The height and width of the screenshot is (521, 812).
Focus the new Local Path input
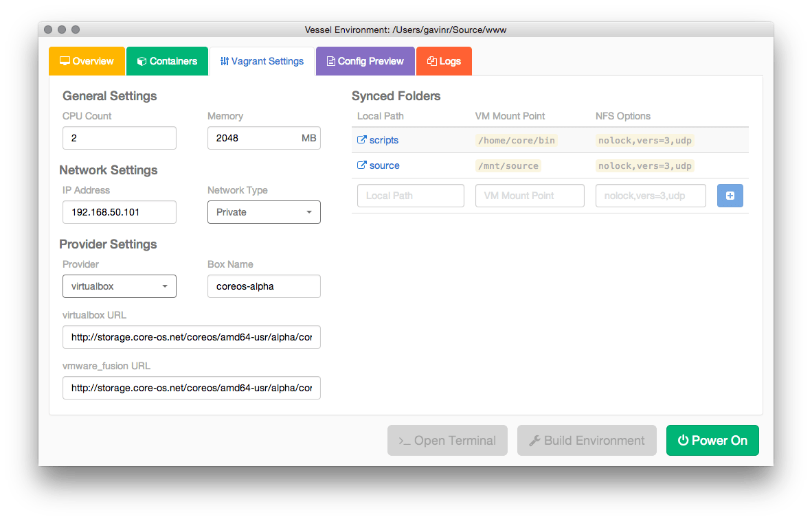coord(411,196)
